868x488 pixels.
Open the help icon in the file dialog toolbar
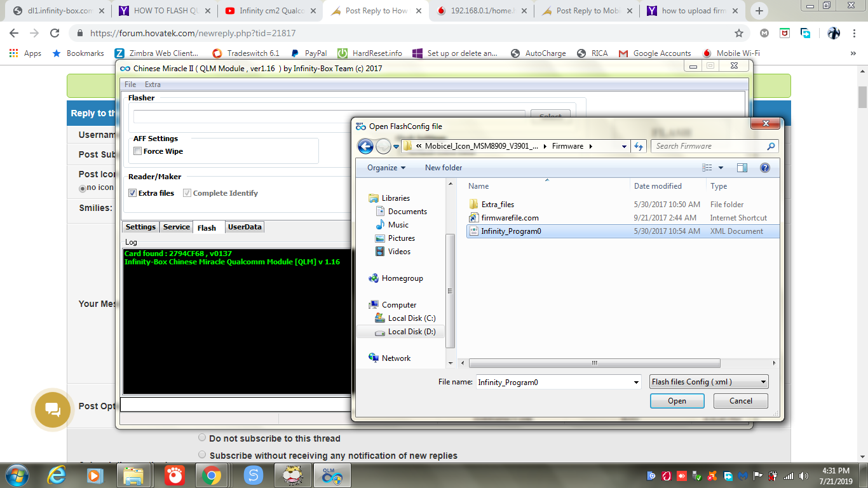click(765, 168)
